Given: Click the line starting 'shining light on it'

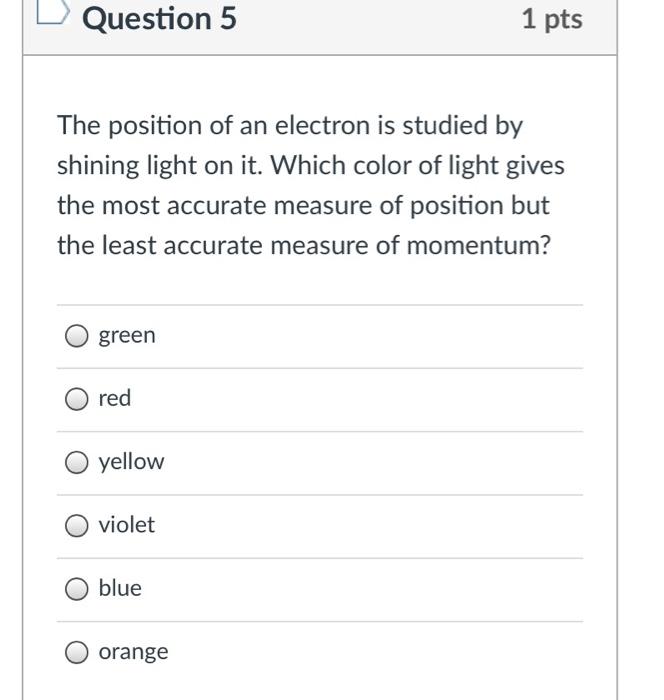Looking at the screenshot, I should [x=310, y=166].
